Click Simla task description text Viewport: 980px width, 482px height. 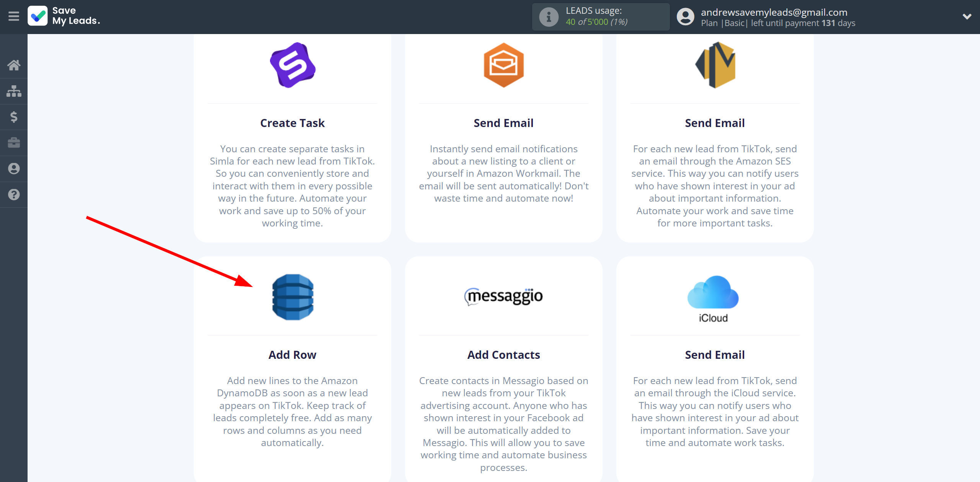coord(292,186)
